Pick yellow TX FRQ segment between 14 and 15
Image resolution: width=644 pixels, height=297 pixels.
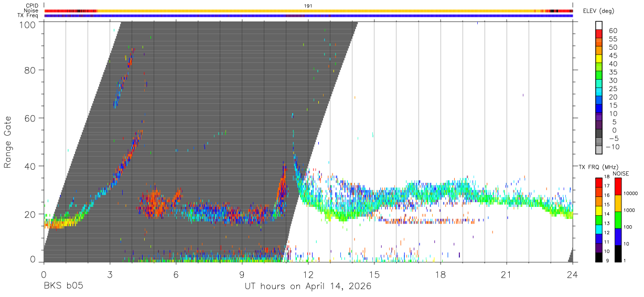pos(599,210)
